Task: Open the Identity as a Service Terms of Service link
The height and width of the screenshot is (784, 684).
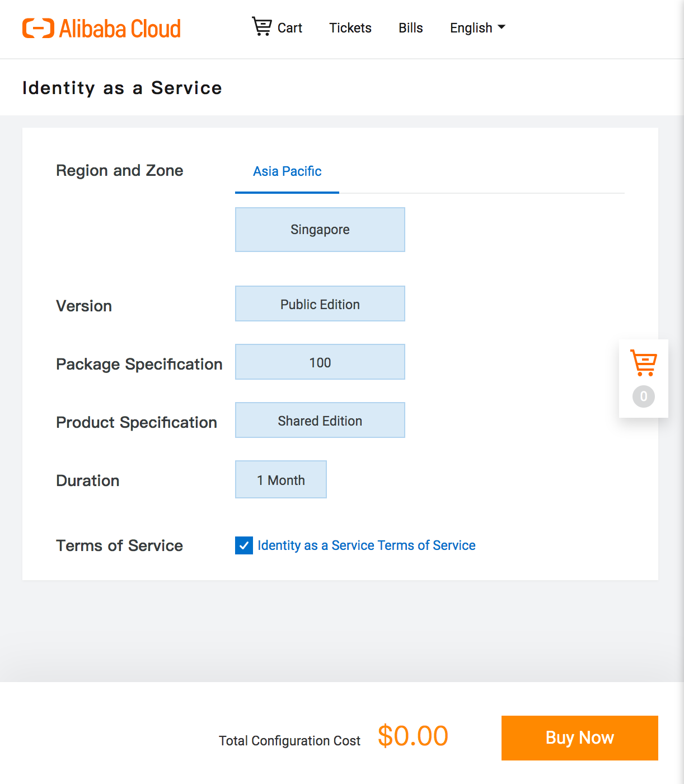Action: click(366, 545)
